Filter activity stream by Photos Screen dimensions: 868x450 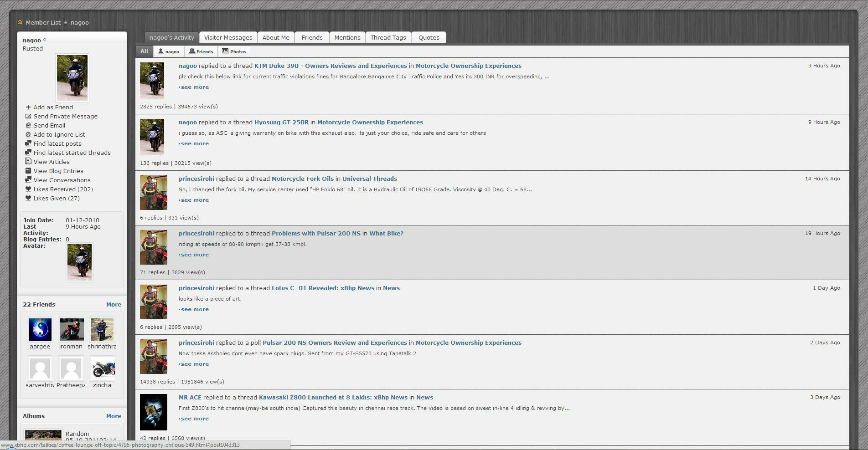(234, 51)
